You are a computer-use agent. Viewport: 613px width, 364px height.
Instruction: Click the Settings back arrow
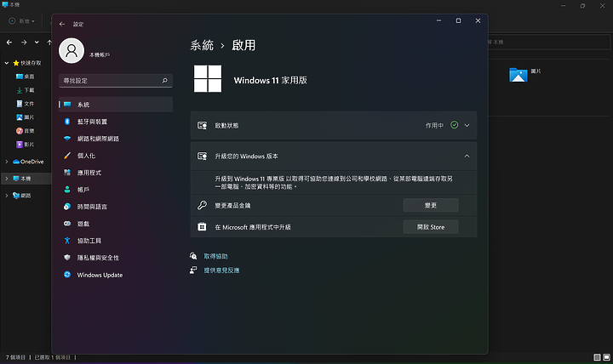point(62,24)
